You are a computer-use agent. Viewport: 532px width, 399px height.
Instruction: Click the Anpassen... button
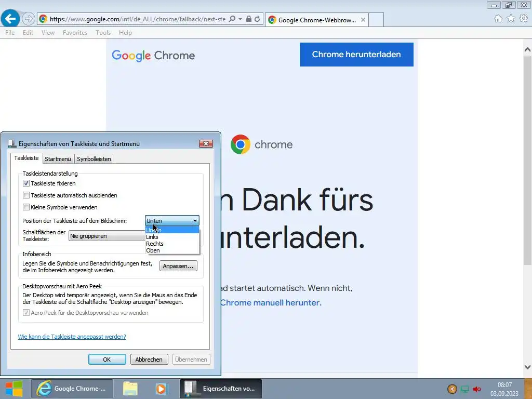pyautogui.click(x=178, y=266)
